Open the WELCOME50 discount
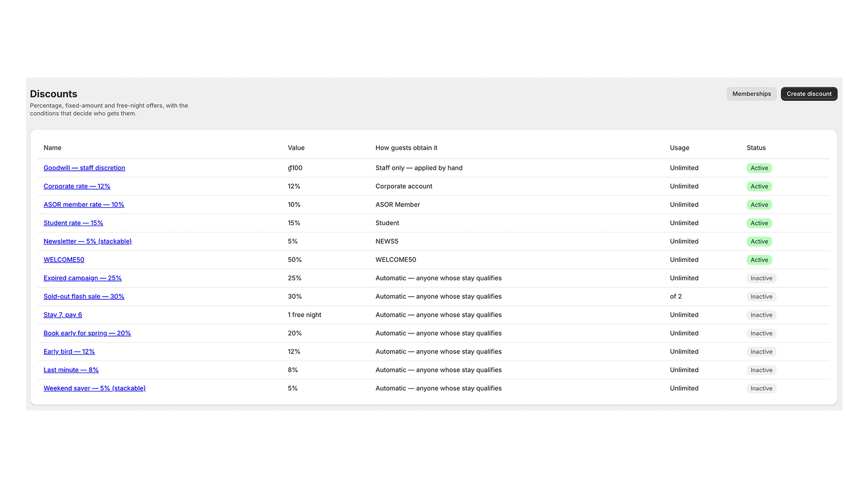Viewport: 868px width, 488px height. [x=64, y=260]
